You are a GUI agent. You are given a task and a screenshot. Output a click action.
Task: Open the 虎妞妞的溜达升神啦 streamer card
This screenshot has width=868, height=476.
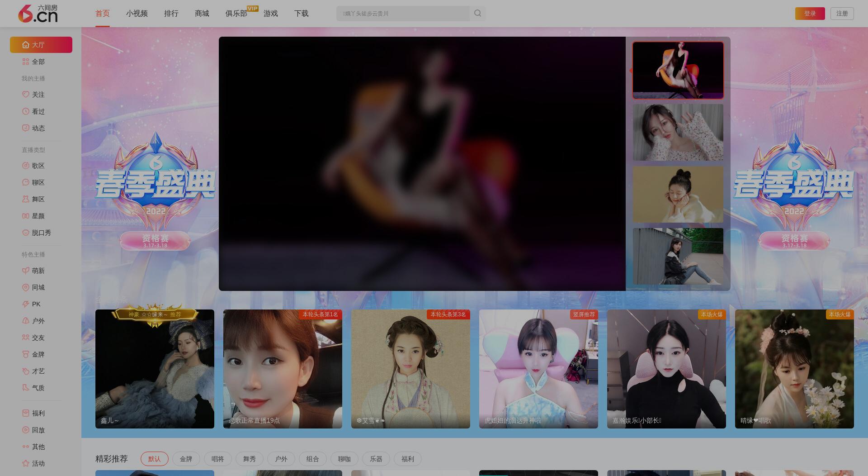[x=538, y=369]
